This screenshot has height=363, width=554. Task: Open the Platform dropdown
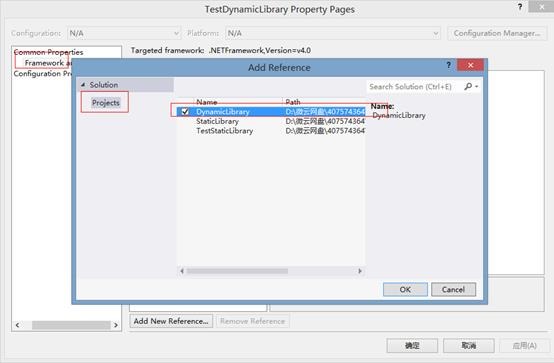pyautogui.click(x=333, y=33)
